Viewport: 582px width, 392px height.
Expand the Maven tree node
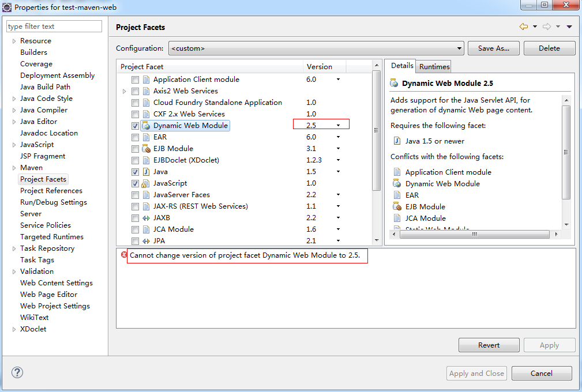pyautogui.click(x=14, y=168)
